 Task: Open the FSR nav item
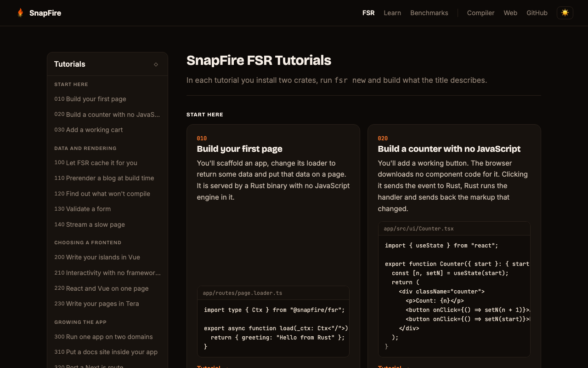368,13
